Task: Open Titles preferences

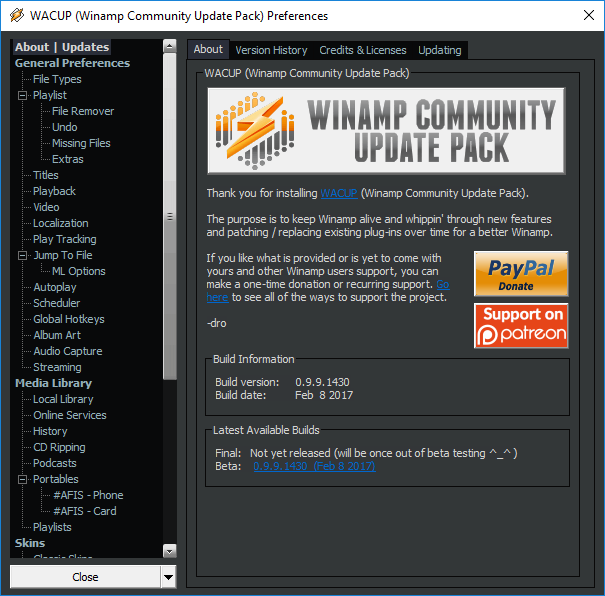Action: (46, 176)
